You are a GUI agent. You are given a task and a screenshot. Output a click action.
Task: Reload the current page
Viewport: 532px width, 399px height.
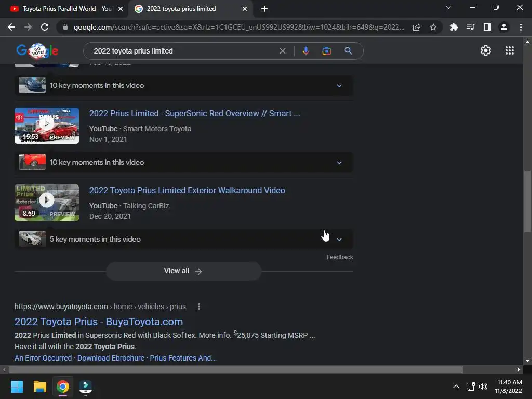tap(45, 27)
